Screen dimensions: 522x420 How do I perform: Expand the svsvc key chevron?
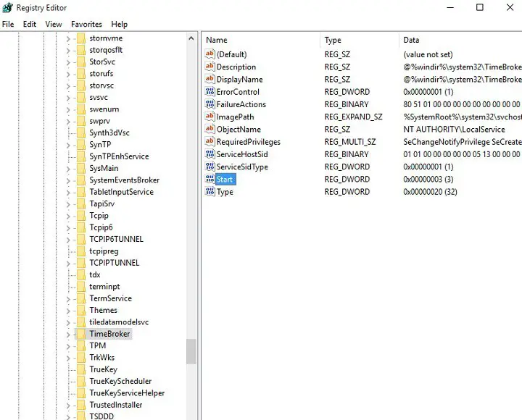coord(68,98)
